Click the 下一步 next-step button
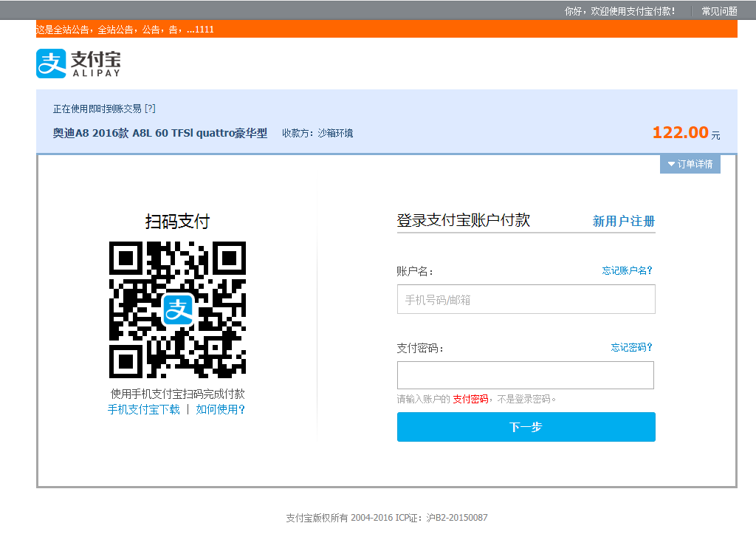 tap(526, 426)
